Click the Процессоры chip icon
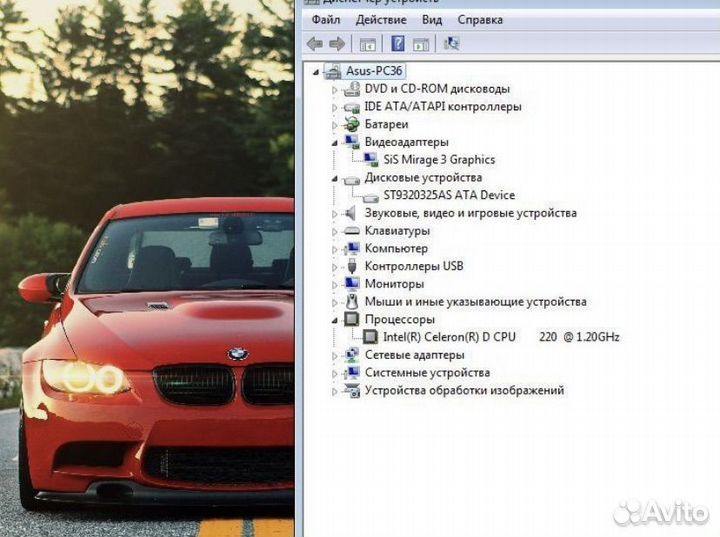Image resolution: width=720 pixels, height=537 pixels. click(352, 319)
